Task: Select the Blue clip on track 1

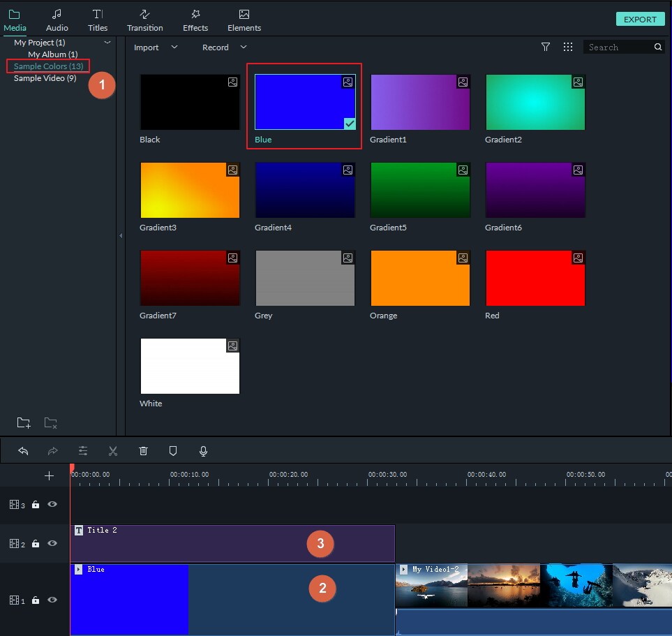Action: click(232, 600)
